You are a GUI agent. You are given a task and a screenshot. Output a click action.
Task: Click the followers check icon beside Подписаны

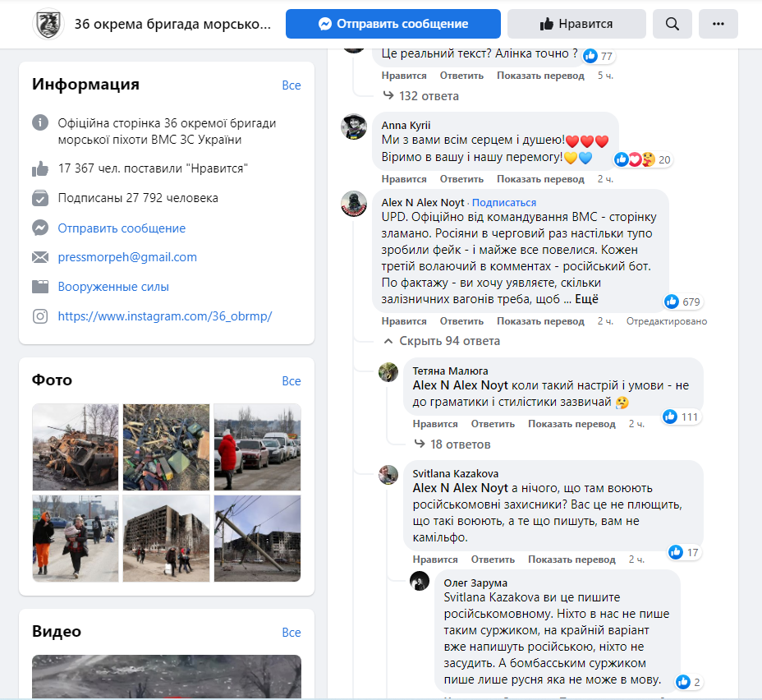point(40,198)
